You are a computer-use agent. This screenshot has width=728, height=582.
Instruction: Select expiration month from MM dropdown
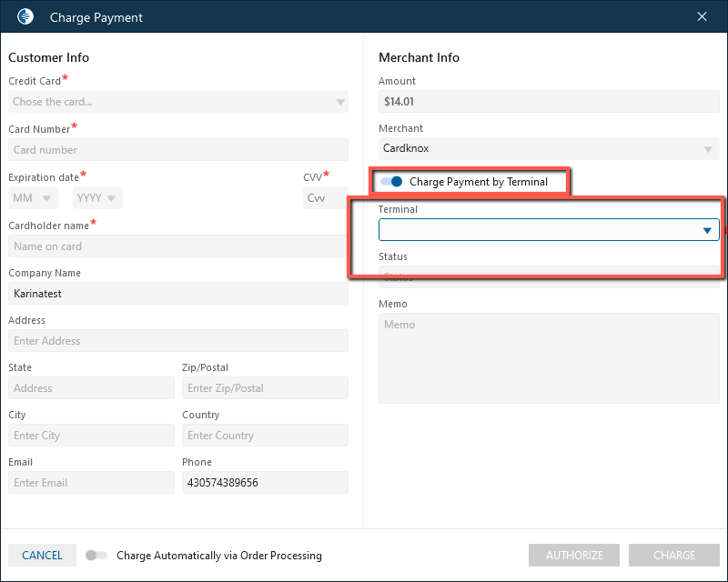pos(33,198)
